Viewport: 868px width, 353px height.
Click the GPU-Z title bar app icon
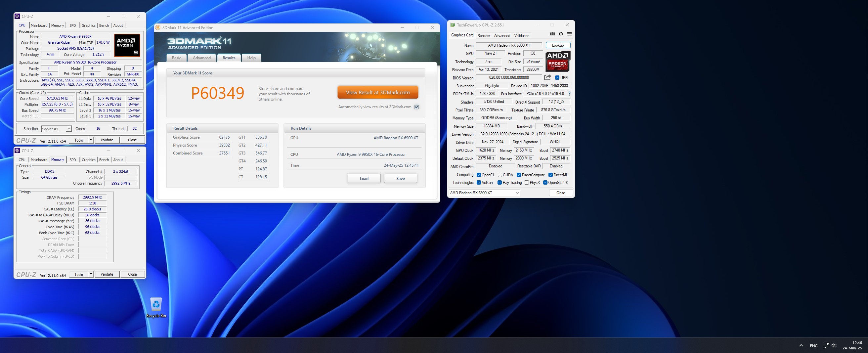pyautogui.click(x=453, y=25)
